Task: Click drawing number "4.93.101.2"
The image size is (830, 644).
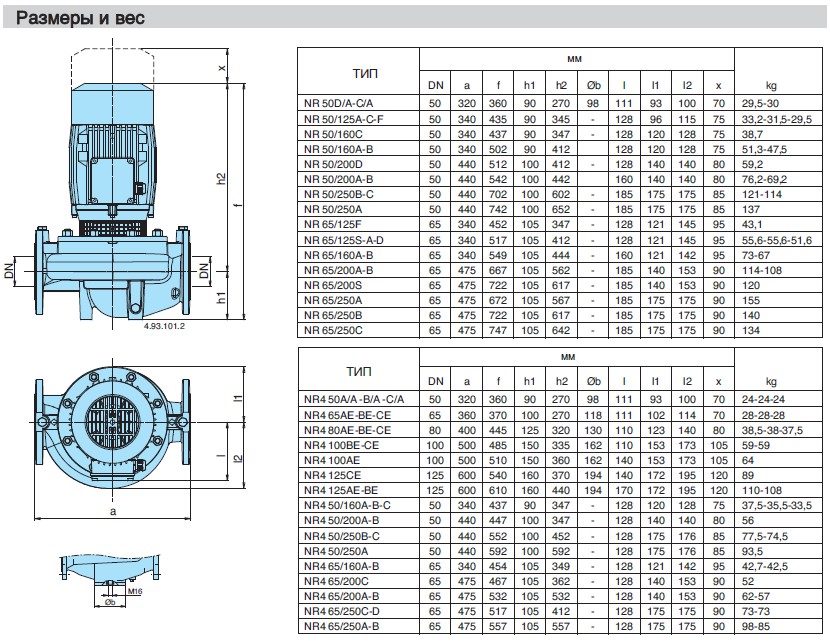Action: 164,326
